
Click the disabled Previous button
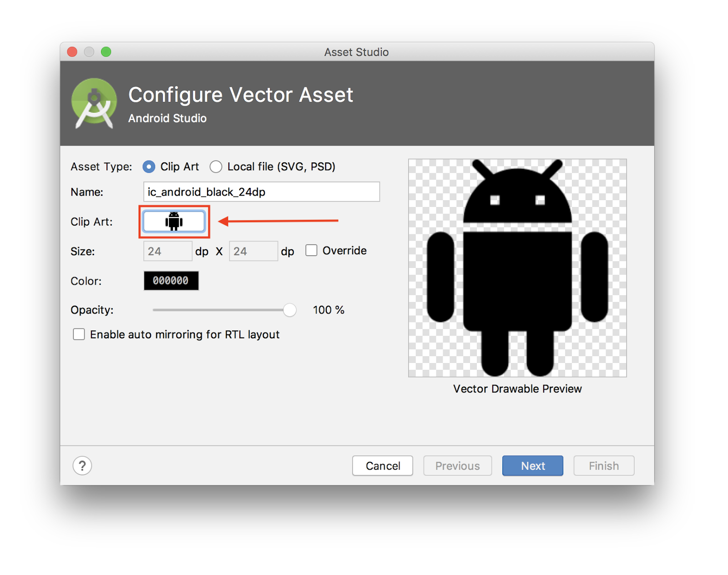tap(457, 465)
